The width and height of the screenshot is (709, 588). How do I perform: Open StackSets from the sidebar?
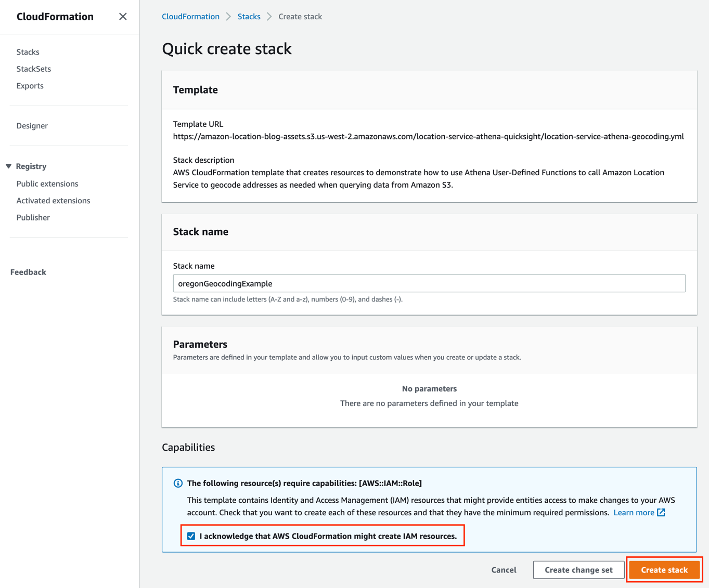click(33, 69)
